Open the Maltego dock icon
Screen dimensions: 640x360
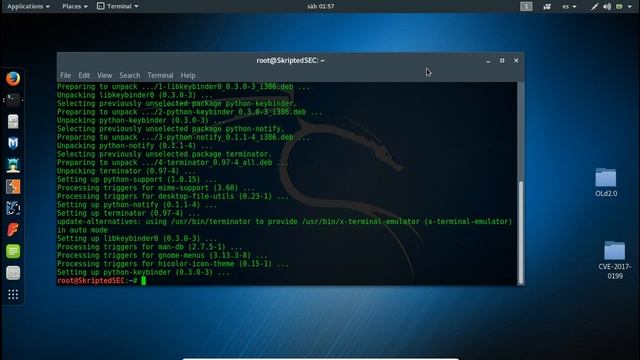pyautogui.click(x=13, y=208)
